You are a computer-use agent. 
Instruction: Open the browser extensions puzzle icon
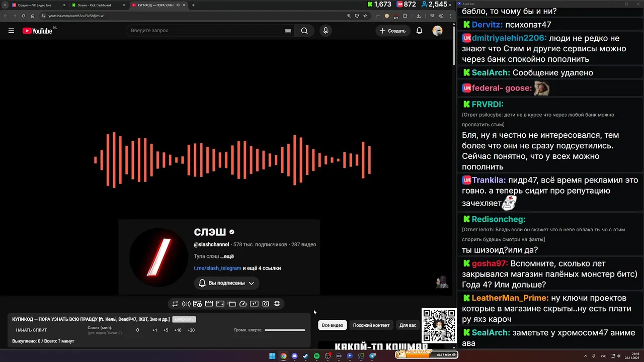click(x=405, y=16)
